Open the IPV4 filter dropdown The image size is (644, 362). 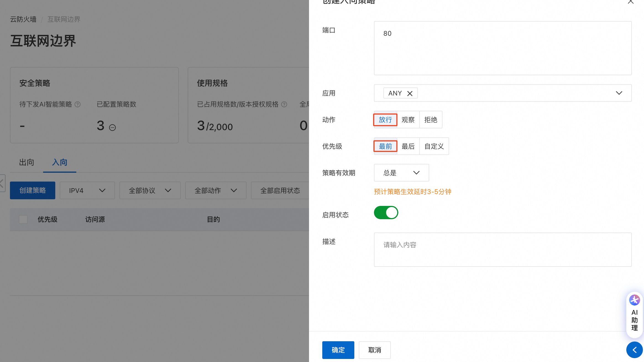point(87,190)
